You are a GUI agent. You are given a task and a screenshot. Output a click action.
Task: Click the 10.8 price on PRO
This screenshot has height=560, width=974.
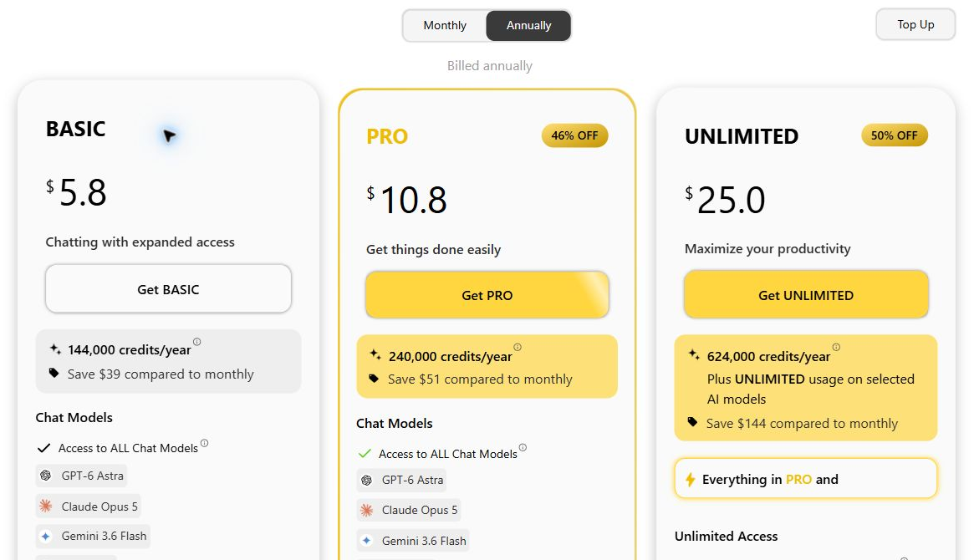click(413, 200)
